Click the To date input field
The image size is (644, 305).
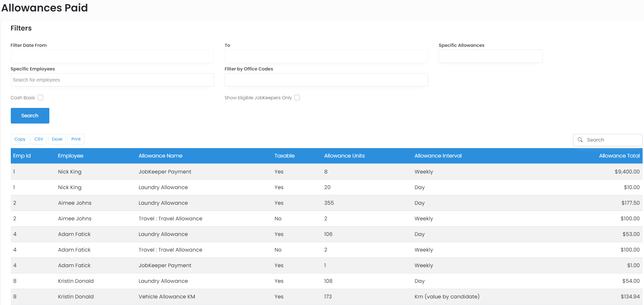coord(326,56)
